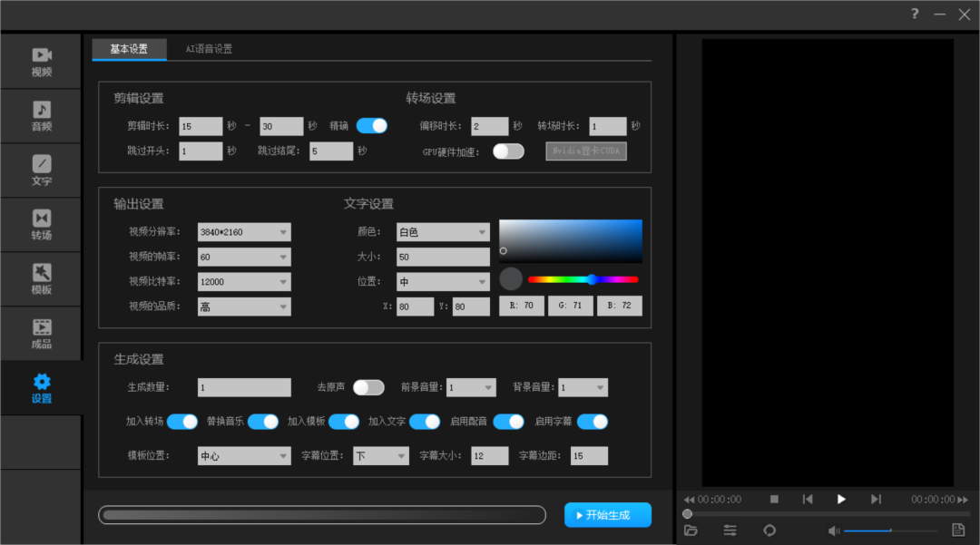Click the gray current-color circle swatch
Image resolution: width=980 pixels, height=545 pixels.
(511, 279)
